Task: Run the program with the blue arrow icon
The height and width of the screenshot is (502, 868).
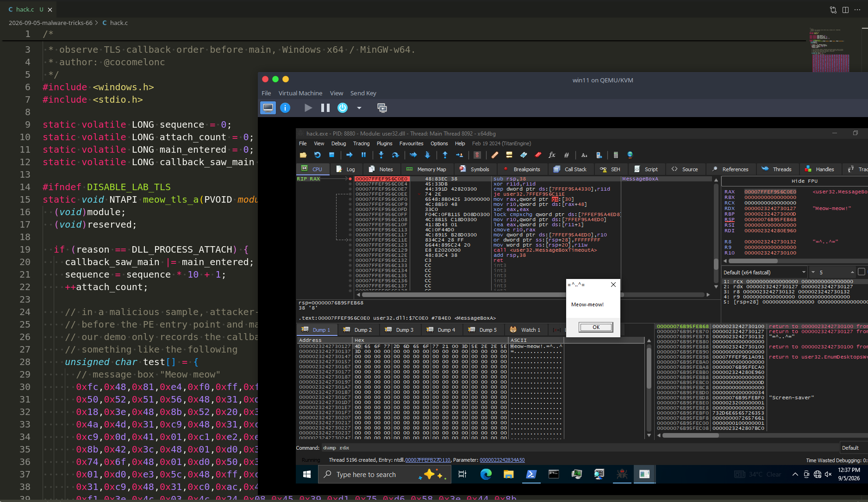Action: tap(350, 155)
